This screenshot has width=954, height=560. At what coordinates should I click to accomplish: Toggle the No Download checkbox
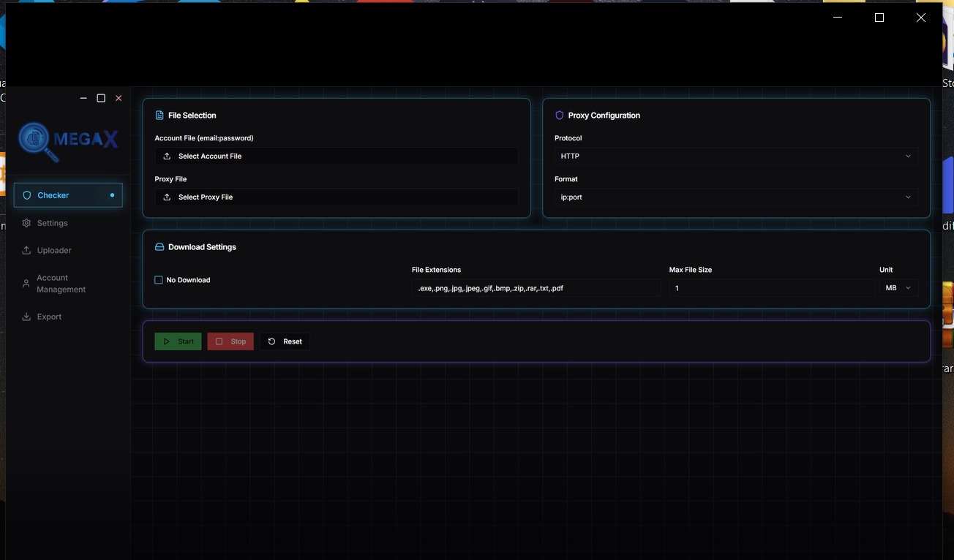(x=159, y=280)
